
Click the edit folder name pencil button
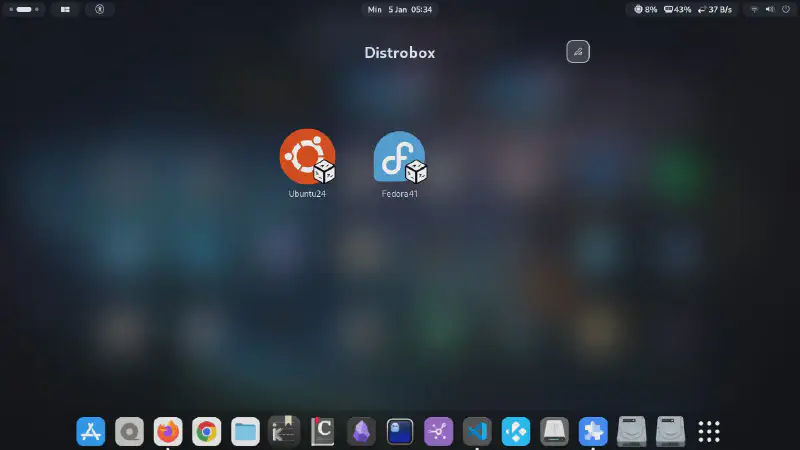(x=578, y=52)
